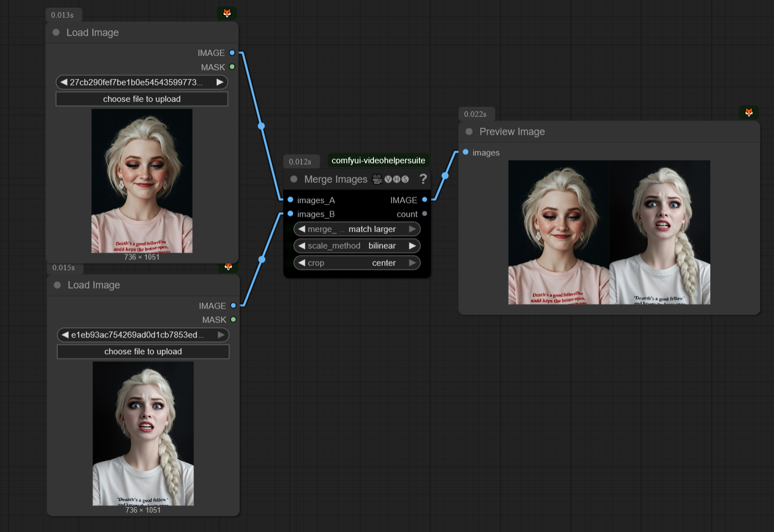This screenshot has height=532, width=774.
Task: Click the fox badge above Preview Image node
Action: [749, 112]
